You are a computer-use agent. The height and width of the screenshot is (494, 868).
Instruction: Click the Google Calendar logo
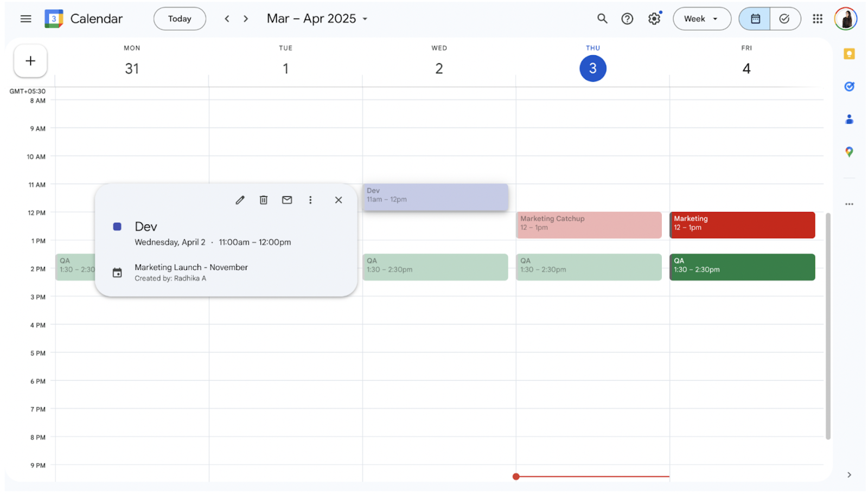point(54,19)
